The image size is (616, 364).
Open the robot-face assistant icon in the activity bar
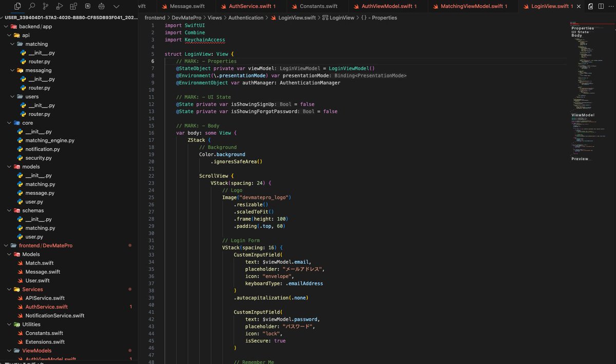102,6
